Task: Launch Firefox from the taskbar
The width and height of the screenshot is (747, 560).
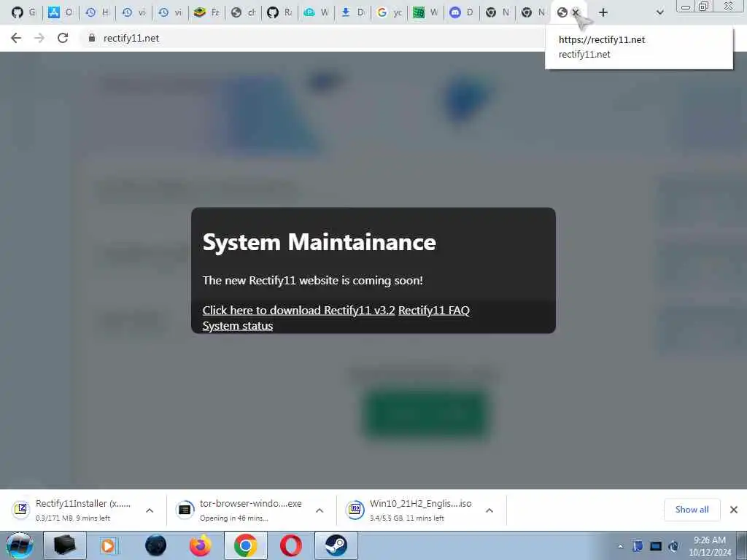Action: [200, 545]
